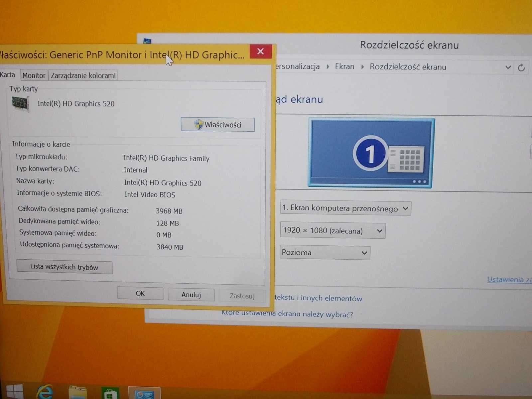Click the 0 MB system video memory value

click(164, 235)
